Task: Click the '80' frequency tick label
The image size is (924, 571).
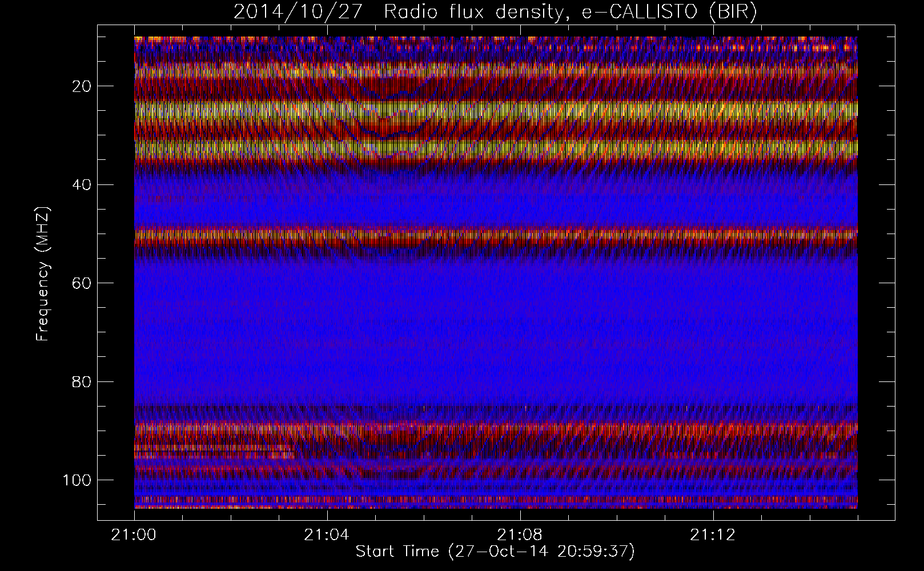Action: (x=81, y=381)
